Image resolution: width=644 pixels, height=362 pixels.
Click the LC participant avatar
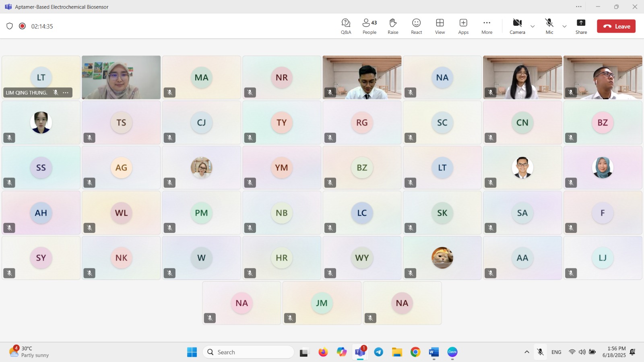point(362,213)
